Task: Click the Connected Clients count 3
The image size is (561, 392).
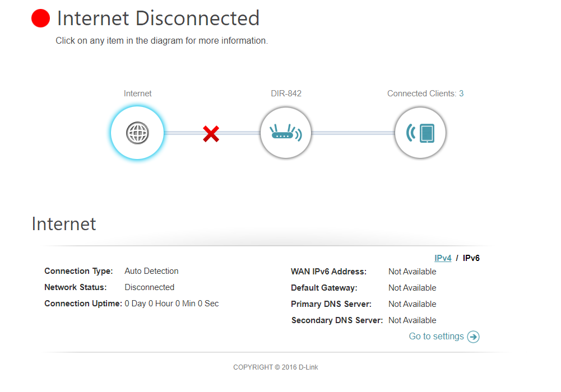Action: (x=461, y=94)
